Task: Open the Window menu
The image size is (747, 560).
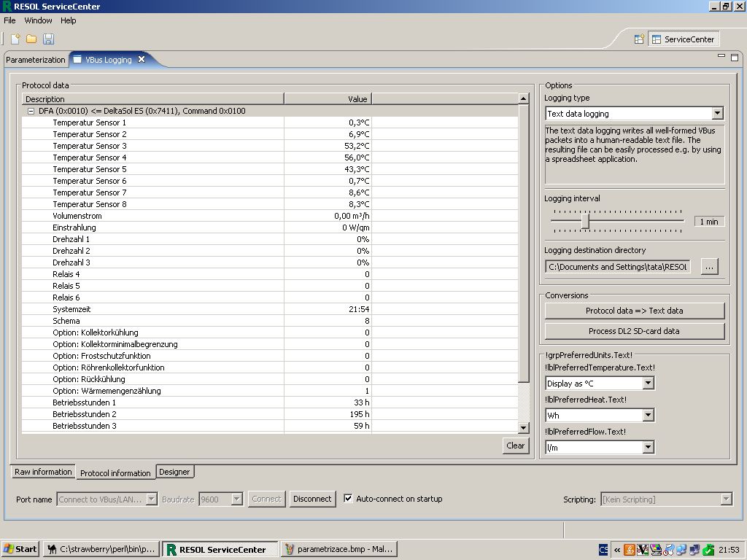Action: coord(38,20)
